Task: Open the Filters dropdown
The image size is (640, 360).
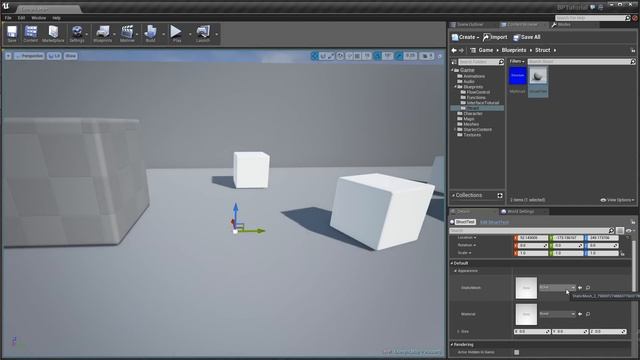Action: coord(517,62)
